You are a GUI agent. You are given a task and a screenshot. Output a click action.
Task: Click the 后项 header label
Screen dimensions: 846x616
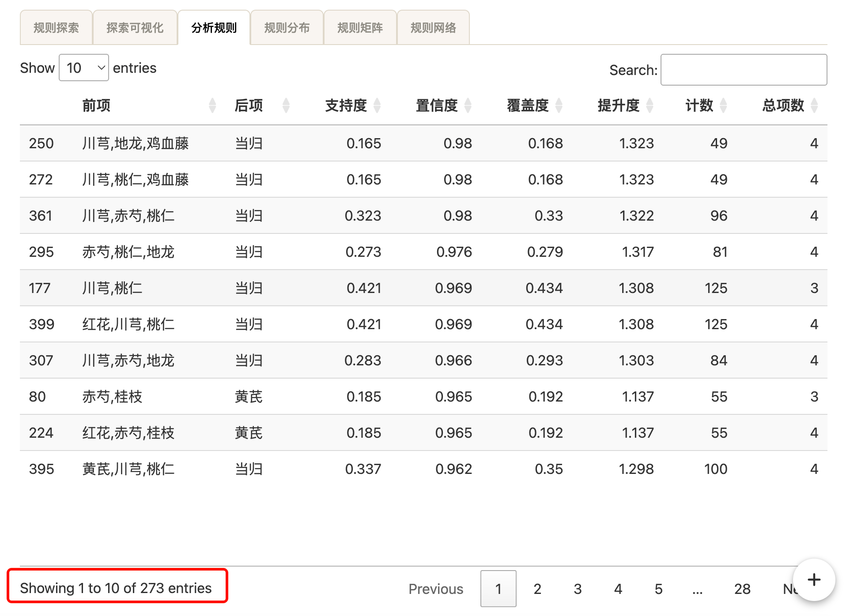click(249, 105)
